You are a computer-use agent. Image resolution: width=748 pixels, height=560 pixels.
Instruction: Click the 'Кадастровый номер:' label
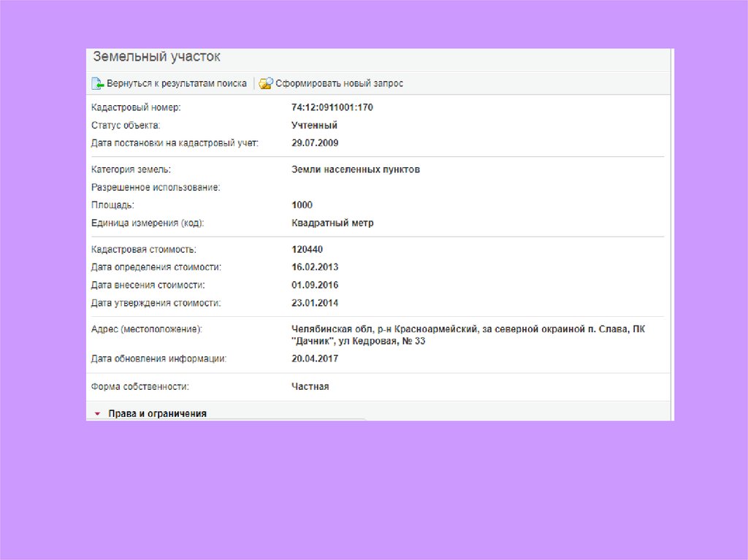136,107
